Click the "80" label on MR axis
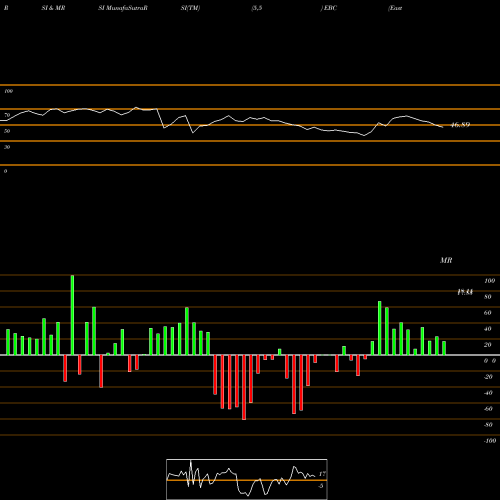 488,297
